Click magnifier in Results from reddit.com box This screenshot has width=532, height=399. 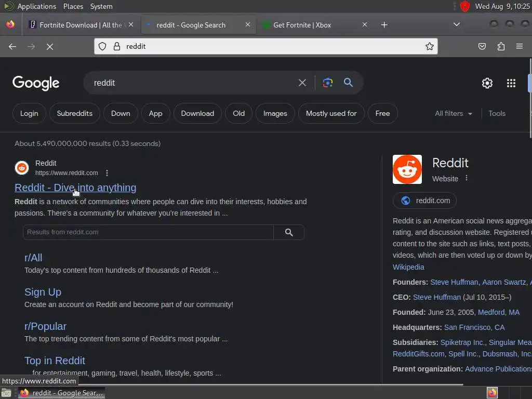tap(289, 232)
